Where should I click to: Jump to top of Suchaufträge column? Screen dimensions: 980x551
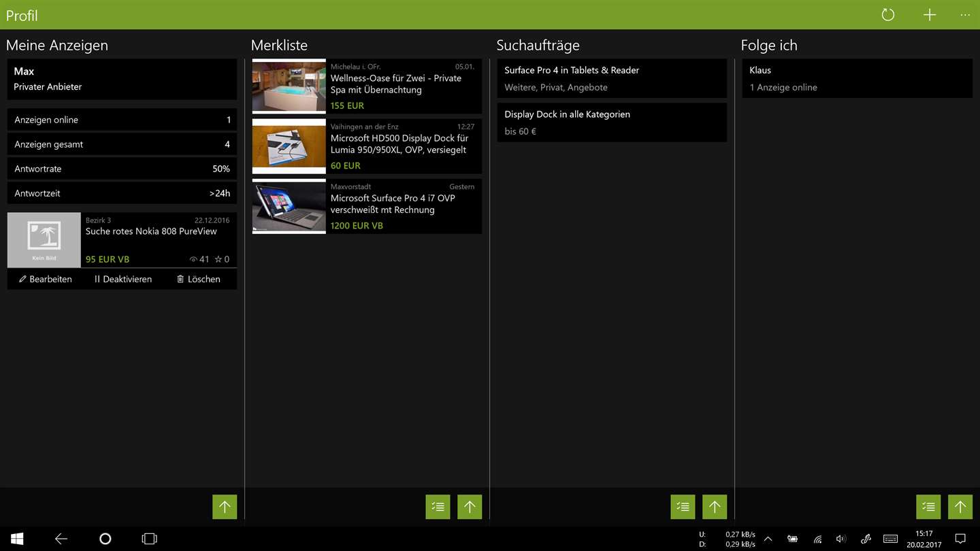point(715,507)
